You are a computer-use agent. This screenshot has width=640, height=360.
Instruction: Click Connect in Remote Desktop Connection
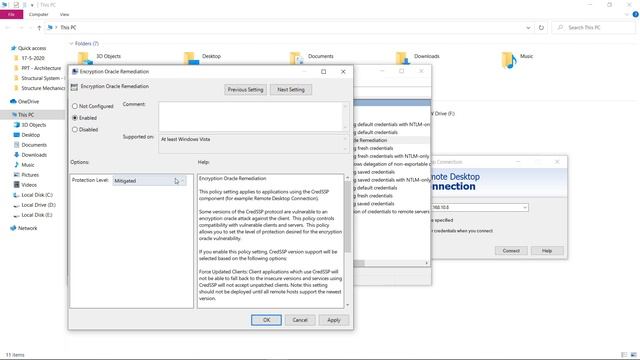click(x=511, y=251)
